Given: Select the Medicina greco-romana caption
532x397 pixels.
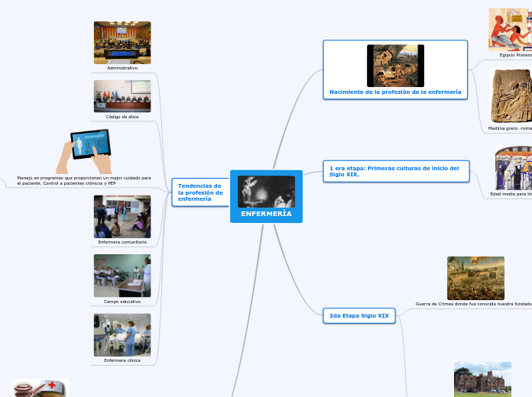Looking at the screenshot, I should click(510, 128).
